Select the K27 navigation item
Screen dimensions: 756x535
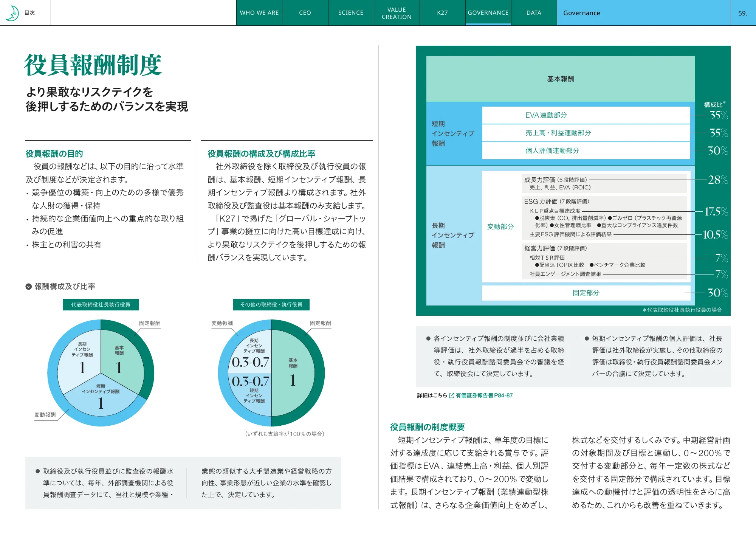tap(442, 12)
